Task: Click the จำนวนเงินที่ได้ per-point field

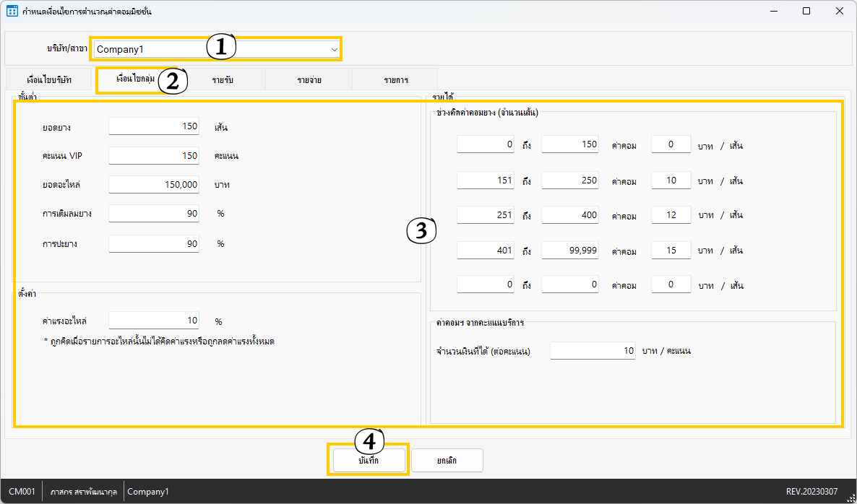Action: tap(593, 351)
